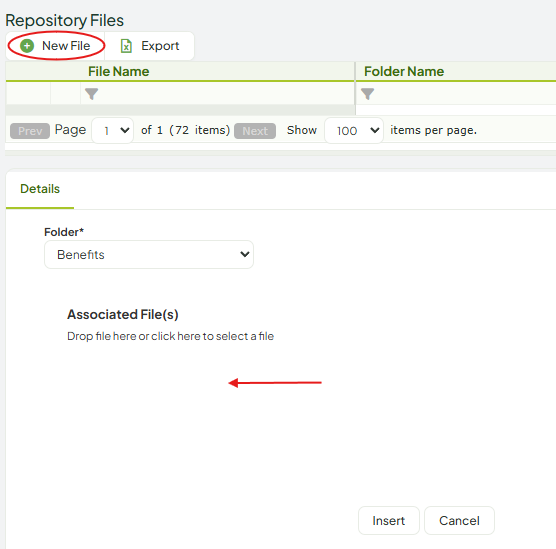556x549 pixels.
Task: Open the Folder dropdown showing Benefits
Action: tap(149, 254)
